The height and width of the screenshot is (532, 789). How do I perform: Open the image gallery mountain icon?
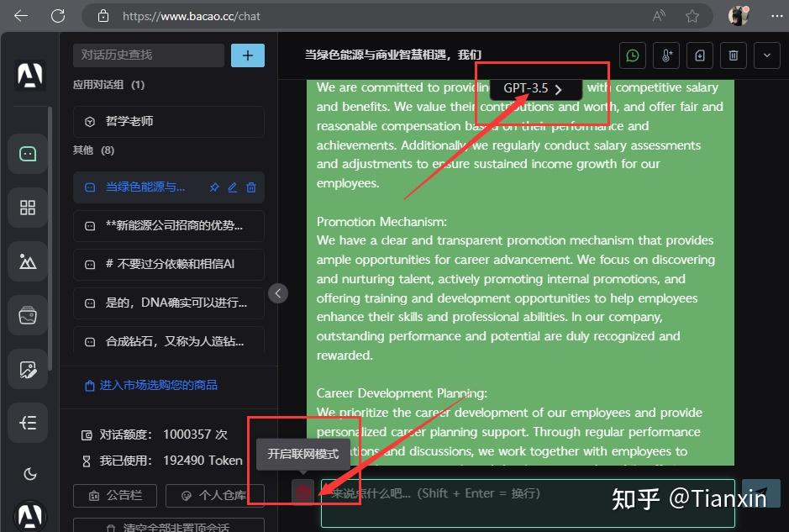[x=28, y=261]
